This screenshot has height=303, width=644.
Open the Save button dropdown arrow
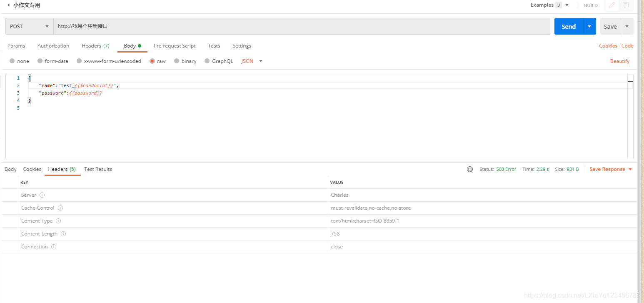(627, 26)
